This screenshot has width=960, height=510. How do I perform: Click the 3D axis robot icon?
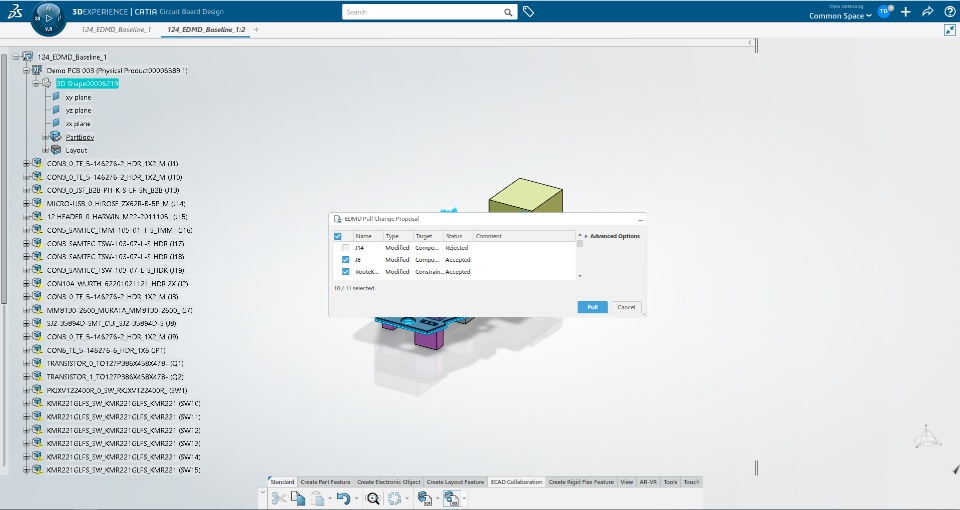[x=926, y=437]
